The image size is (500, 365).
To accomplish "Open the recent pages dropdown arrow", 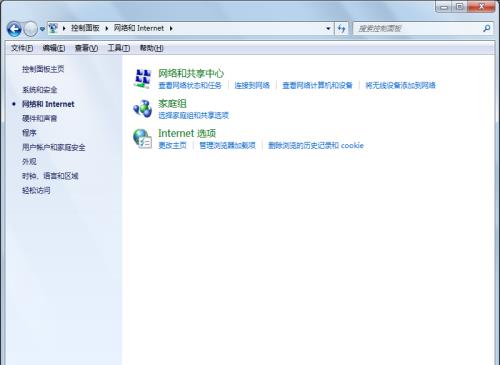I will pyautogui.click(x=42, y=29).
